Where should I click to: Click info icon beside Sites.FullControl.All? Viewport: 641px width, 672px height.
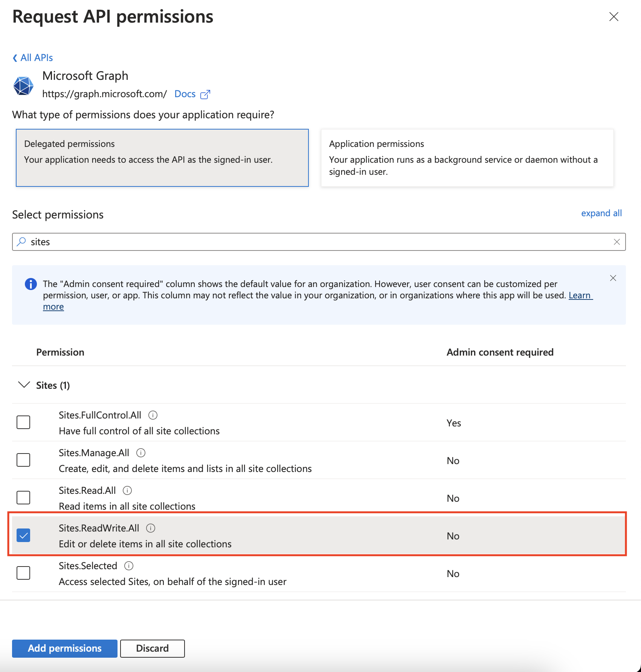(x=153, y=415)
